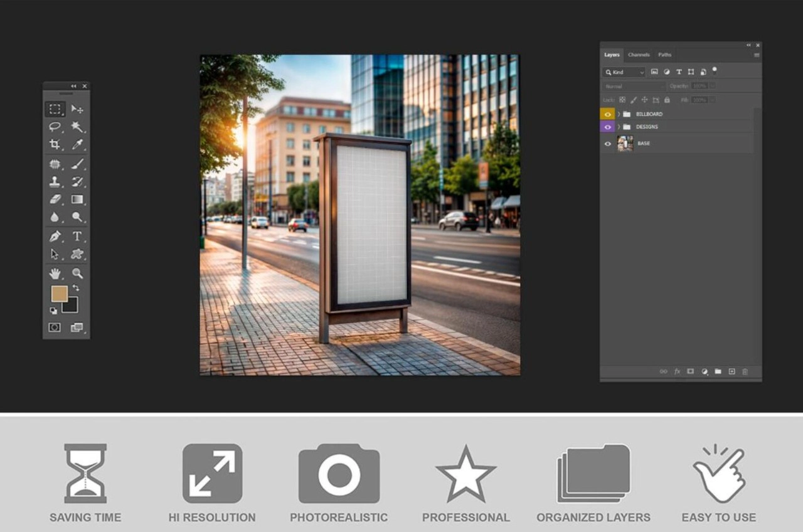This screenshot has height=532, width=803.
Task: Select the Horizontal Type tool
Action: (77, 237)
